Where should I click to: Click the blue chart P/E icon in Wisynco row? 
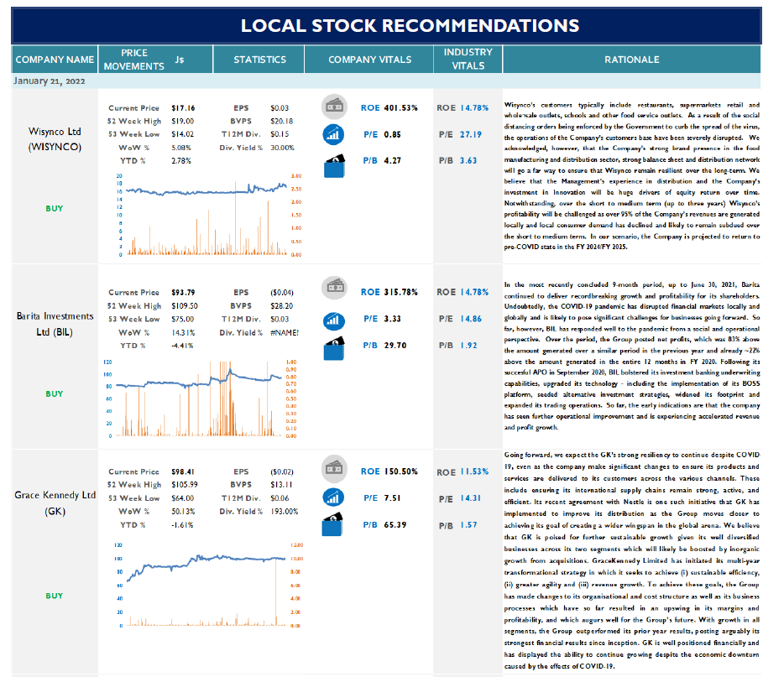tap(333, 134)
